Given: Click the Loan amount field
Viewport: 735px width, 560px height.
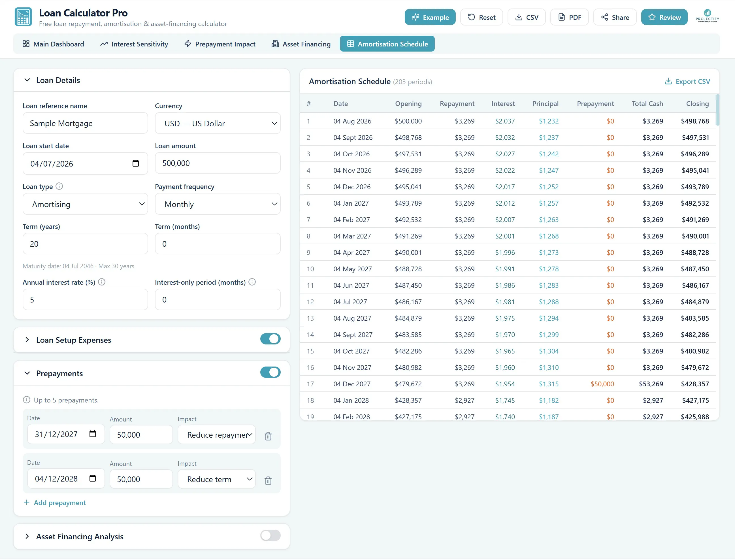Looking at the screenshot, I should [218, 163].
